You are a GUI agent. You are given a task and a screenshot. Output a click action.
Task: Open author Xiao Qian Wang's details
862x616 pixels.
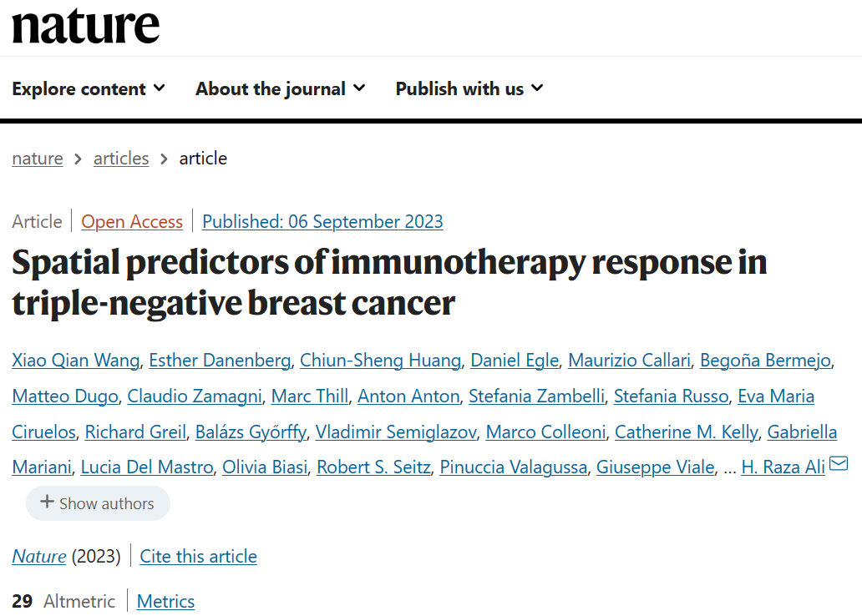coord(75,361)
